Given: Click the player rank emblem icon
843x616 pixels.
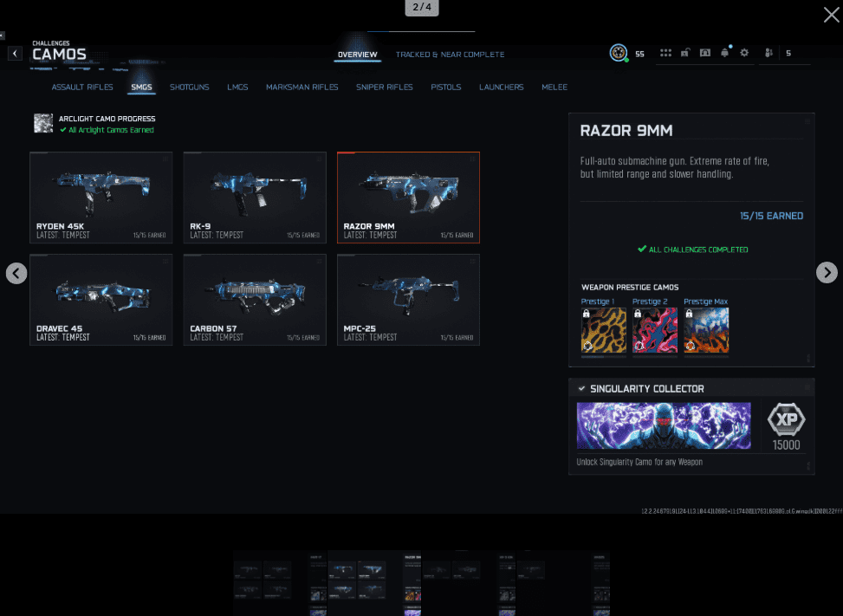Looking at the screenshot, I should point(619,53).
